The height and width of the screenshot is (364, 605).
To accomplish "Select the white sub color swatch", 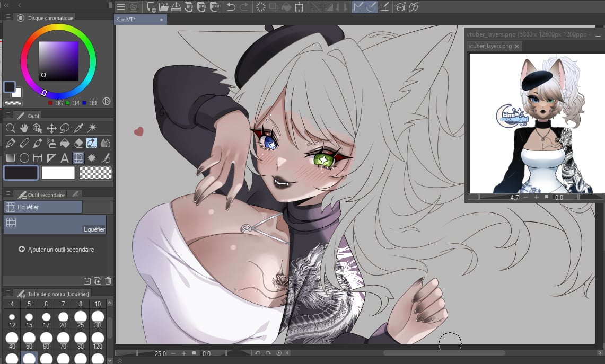I will pyautogui.click(x=58, y=173).
